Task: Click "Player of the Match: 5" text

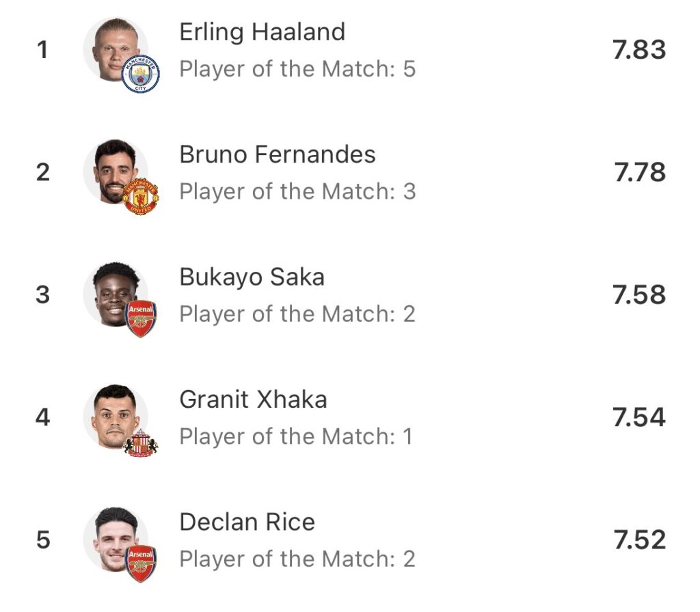Action: 297,69
